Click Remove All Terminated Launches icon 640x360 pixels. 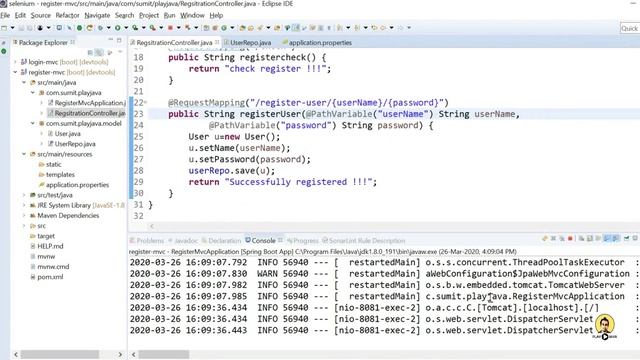point(561,238)
